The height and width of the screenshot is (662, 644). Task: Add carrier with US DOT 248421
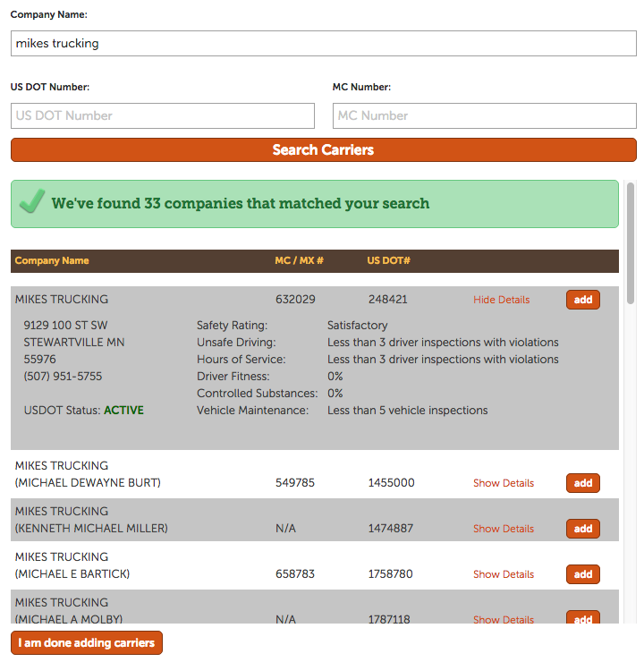583,300
